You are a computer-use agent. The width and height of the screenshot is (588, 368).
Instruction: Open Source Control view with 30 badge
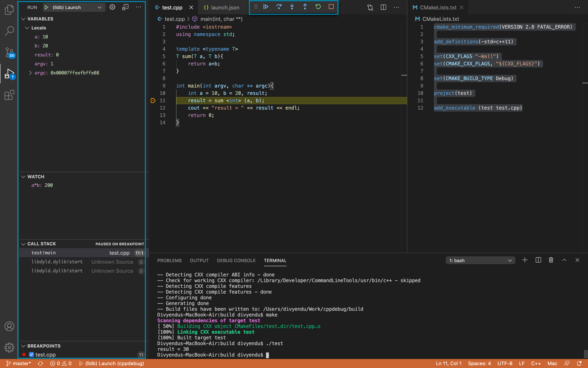click(x=9, y=52)
